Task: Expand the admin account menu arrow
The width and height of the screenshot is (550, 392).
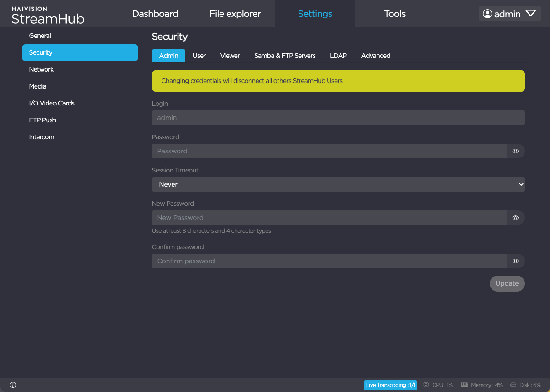Action: [530, 14]
